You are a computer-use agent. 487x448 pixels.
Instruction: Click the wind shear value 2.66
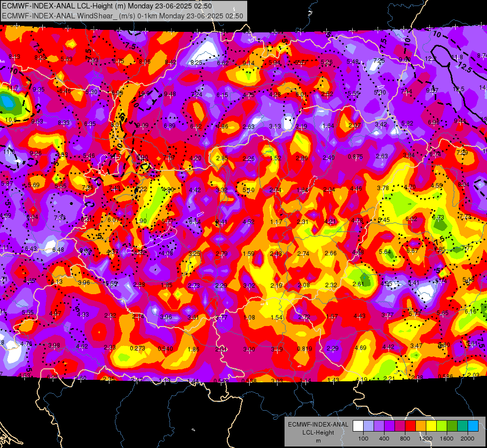coord(330,253)
